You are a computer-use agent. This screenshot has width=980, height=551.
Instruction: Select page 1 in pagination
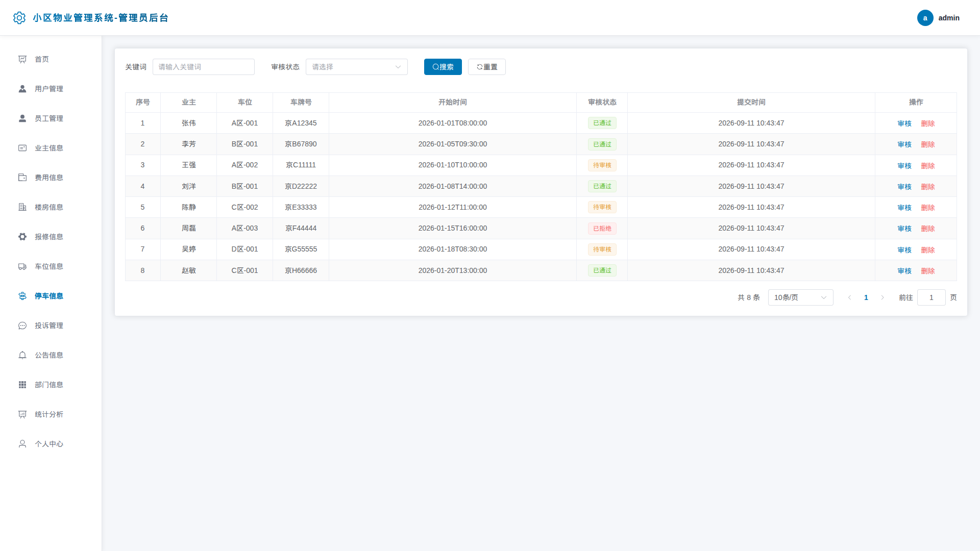click(x=866, y=297)
